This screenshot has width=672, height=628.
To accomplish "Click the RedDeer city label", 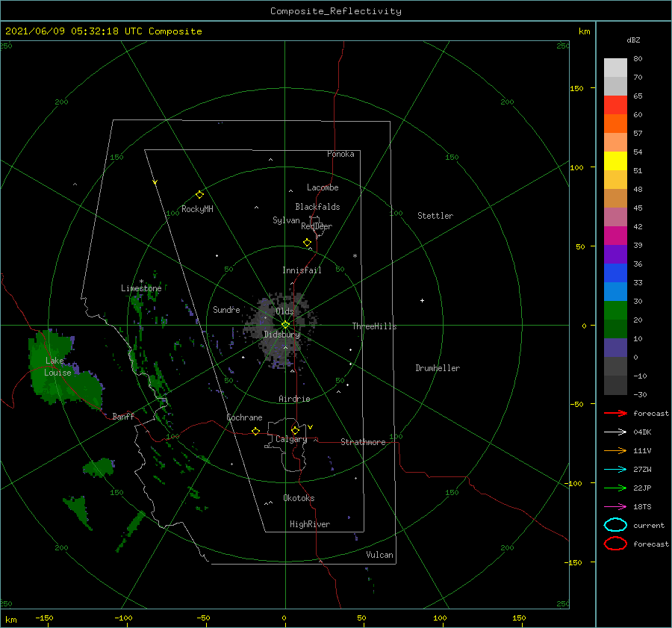I will point(317,226).
